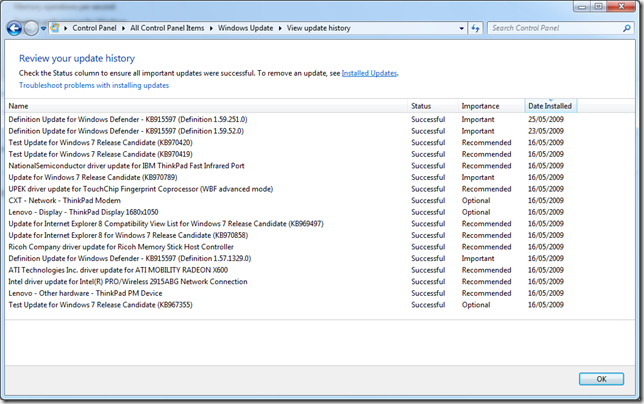Sort by the Status column header
The width and height of the screenshot is (644, 404).
tap(433, 106)
